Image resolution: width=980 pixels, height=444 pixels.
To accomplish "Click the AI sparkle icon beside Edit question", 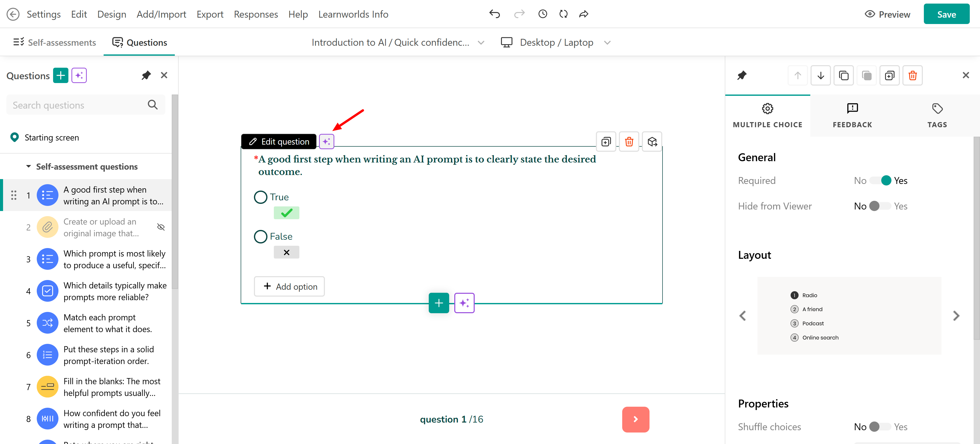I will [x=326, y=142].
